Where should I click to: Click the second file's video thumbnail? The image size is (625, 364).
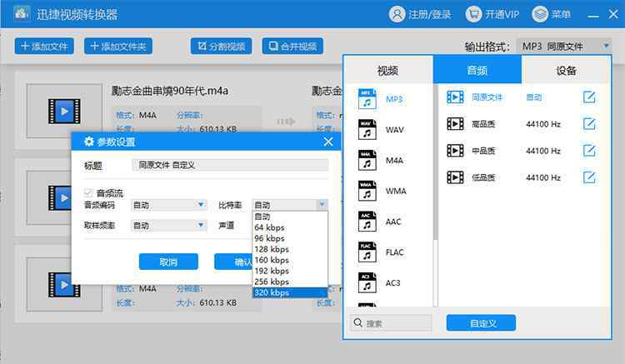point(49,198)
